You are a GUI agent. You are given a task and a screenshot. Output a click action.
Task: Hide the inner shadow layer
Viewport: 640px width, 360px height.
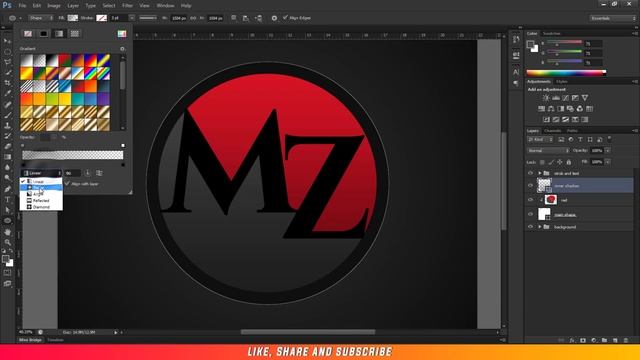point(530,186)
